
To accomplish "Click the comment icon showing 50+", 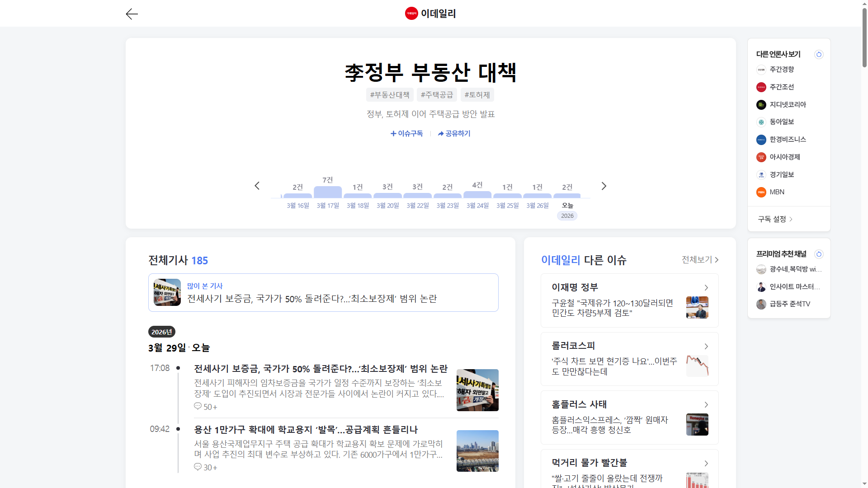I will pos(198,407).
